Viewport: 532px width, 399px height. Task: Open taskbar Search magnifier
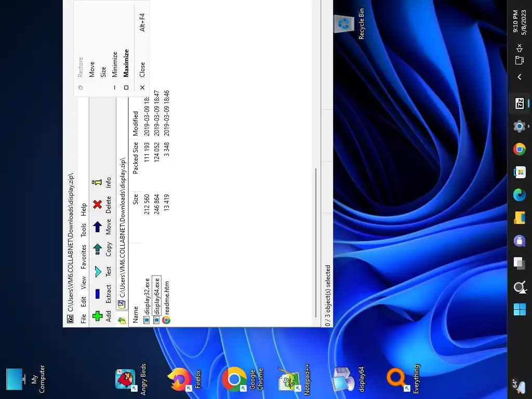520,287
